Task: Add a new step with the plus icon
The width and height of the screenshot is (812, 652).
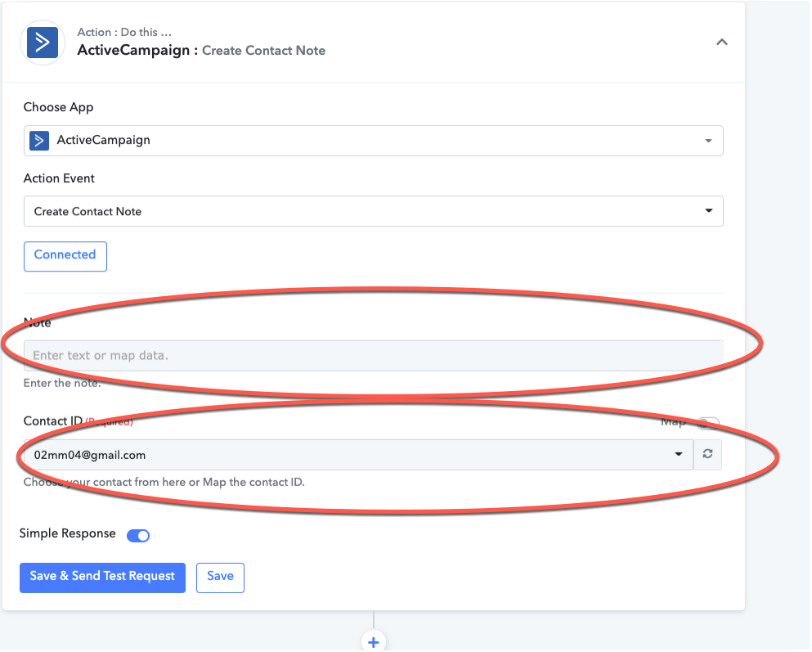Action: 374,642
